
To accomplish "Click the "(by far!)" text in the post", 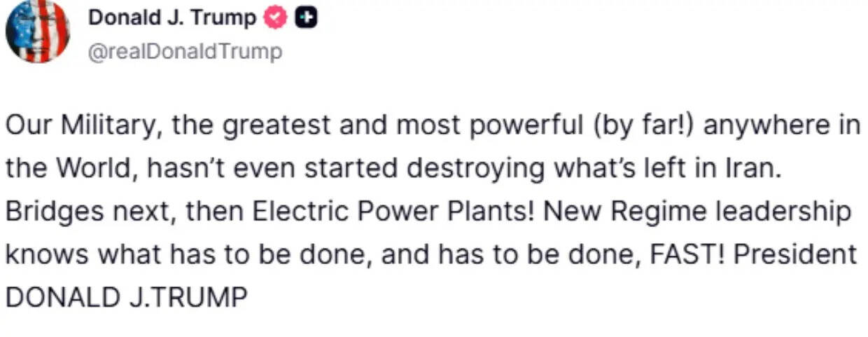I will [640, 127].
